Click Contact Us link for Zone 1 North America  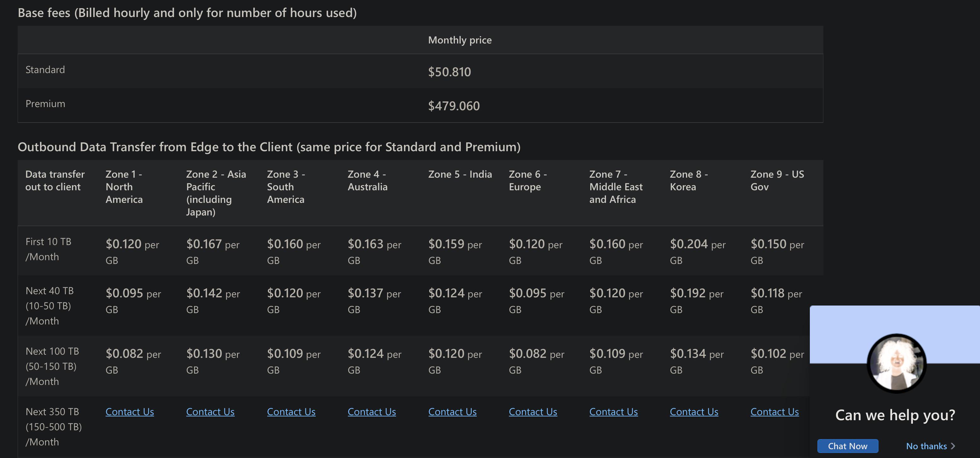click(129, 412)
